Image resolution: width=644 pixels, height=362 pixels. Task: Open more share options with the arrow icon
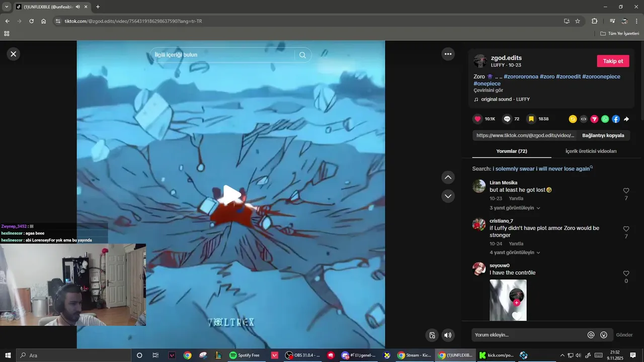click(x=626, y=119)
